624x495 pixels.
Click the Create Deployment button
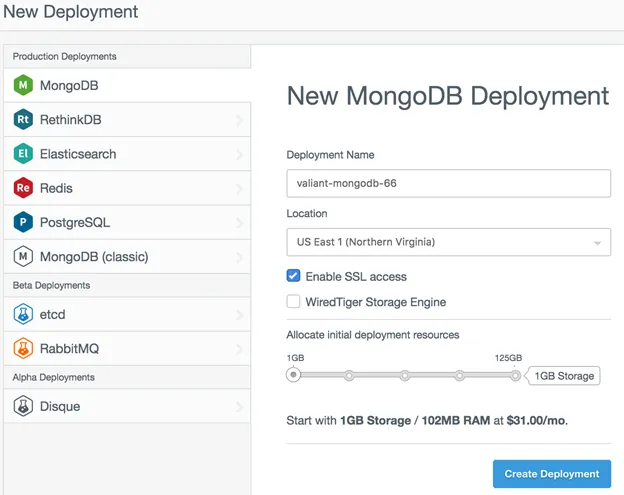(x=551, y=473)
